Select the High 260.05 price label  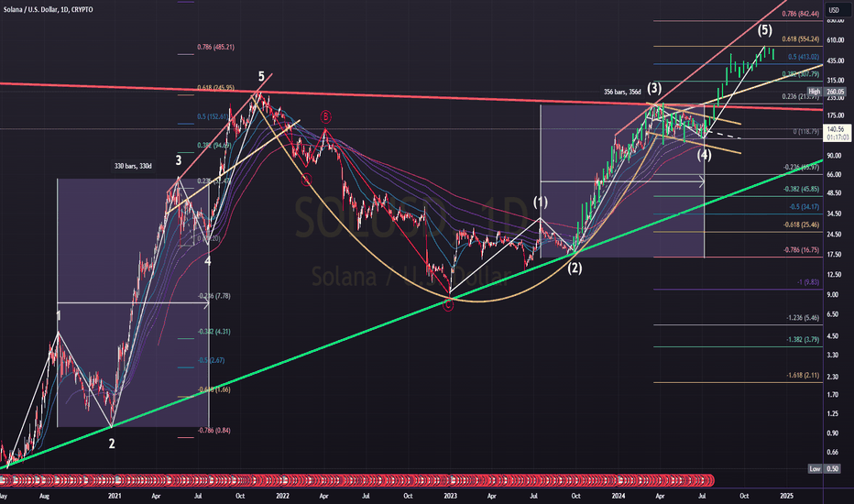(x=827, y=92)
